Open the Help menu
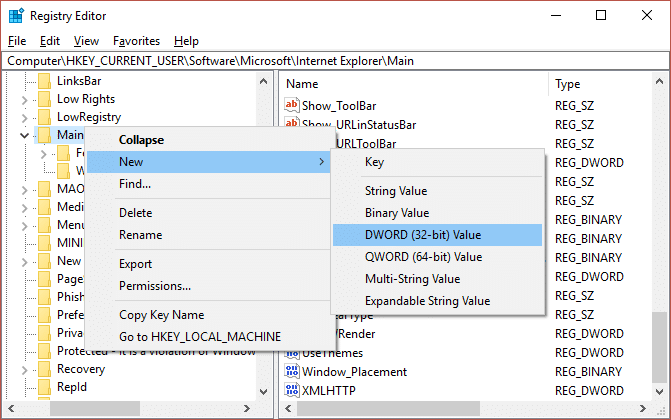 (x=186, y=41)
